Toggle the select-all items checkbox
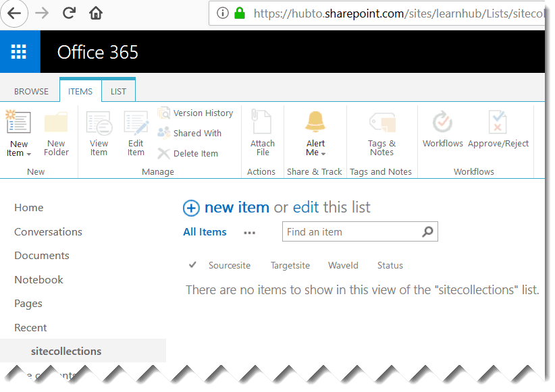 click(192, 264)
